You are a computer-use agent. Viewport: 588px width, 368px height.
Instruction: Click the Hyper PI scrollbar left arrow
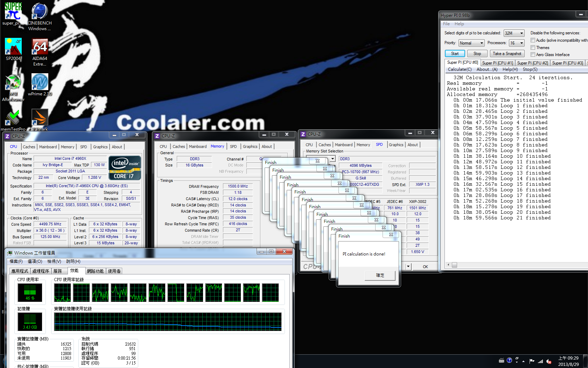(448, 265)
